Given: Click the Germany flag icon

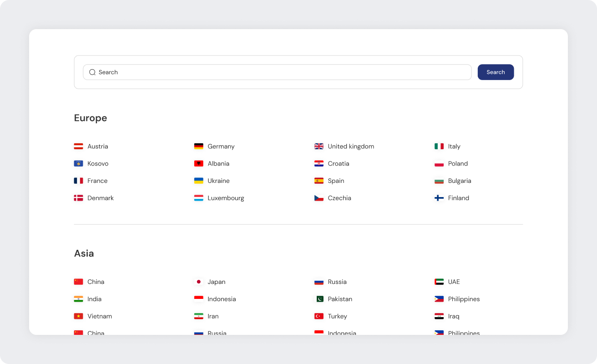Looking at the screenshot, I should coord(198,147).
